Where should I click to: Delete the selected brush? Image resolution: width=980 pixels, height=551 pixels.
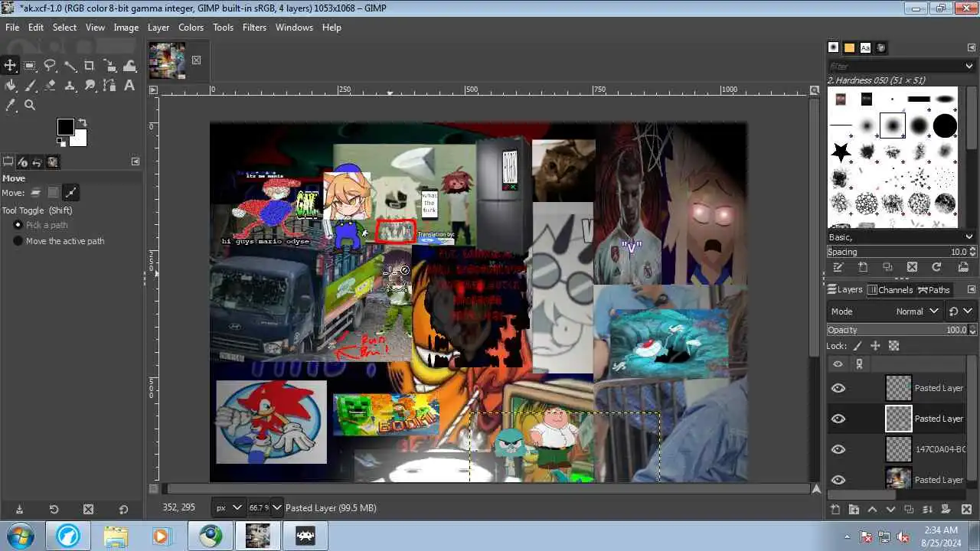[x=912, y=267]
